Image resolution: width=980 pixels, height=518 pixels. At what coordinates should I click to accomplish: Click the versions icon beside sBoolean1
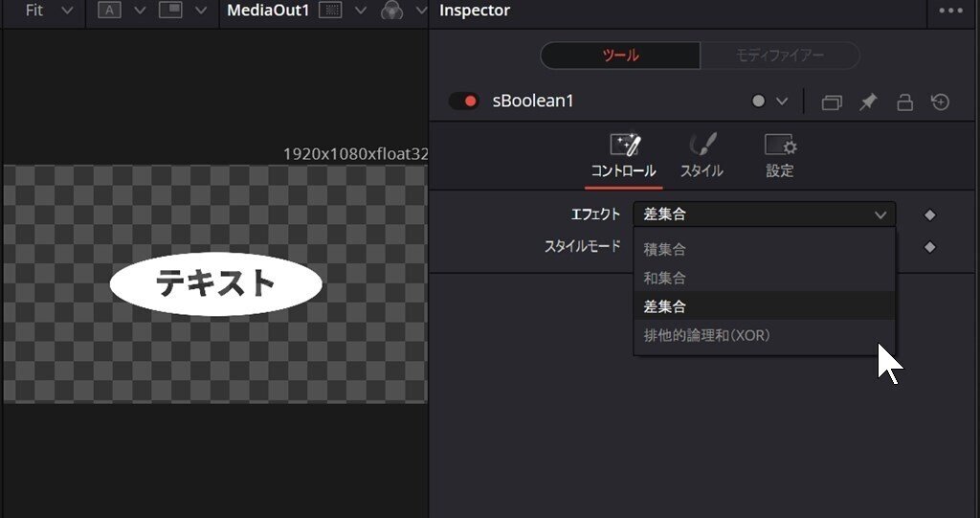point(832,102)
